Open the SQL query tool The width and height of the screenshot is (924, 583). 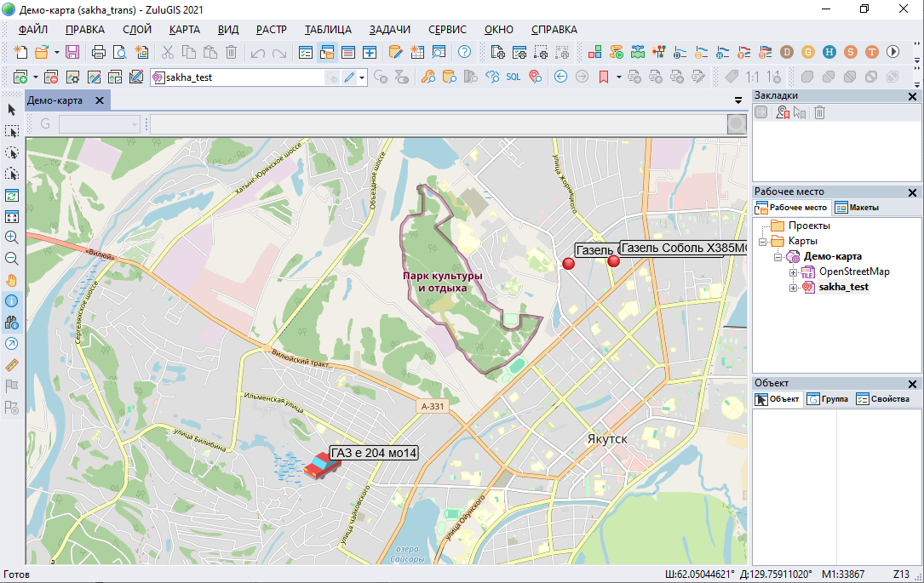coord(513,77)
